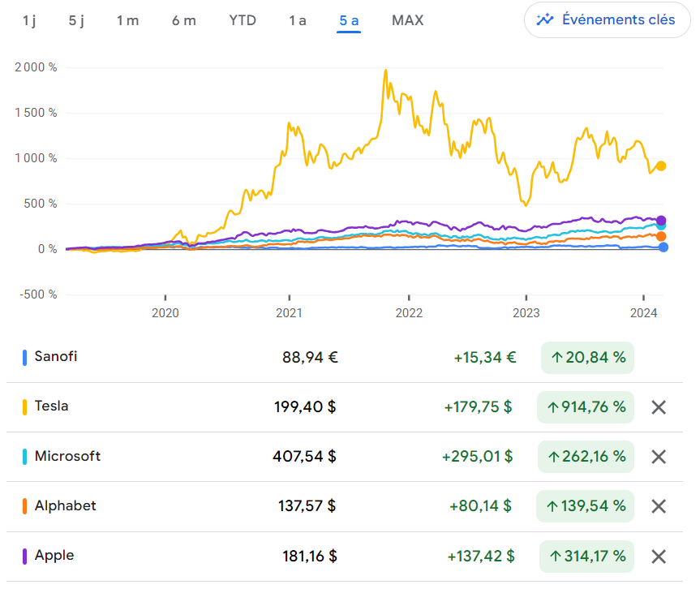Screen dimensions: 700x589
Task: Click the 2021 label on the time axis
Action: [289, 313]
